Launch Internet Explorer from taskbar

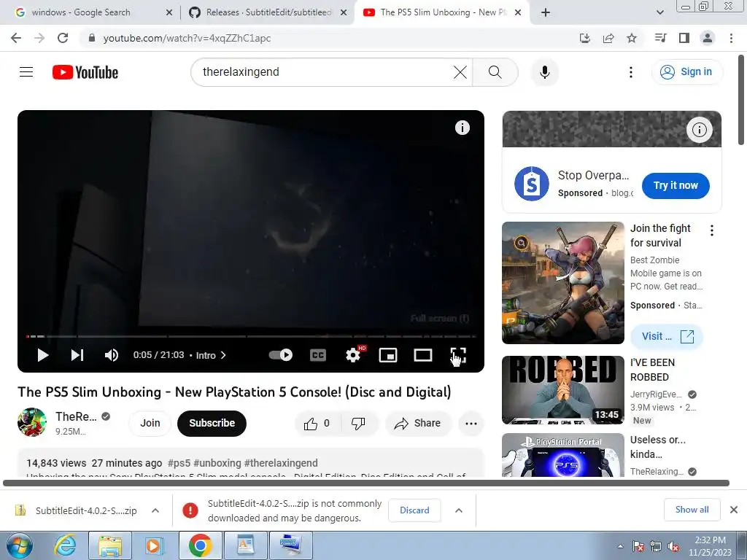coord(64,545)
